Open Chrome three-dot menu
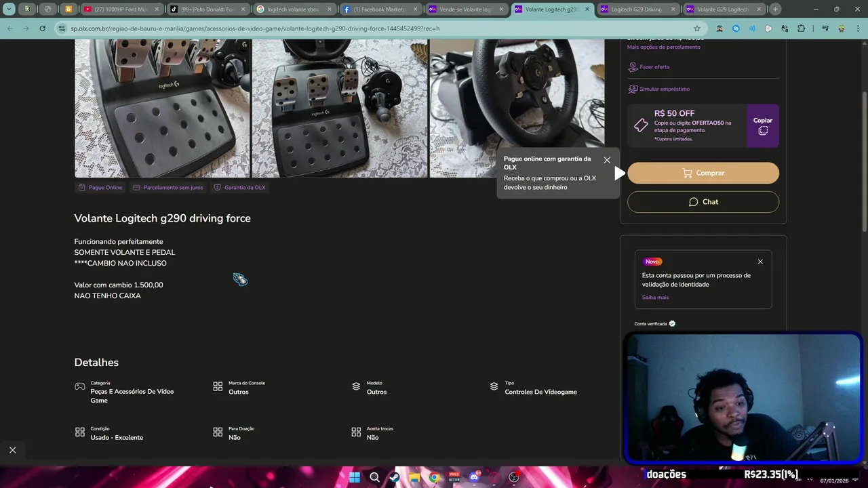The width and height of the screenshot is (868, 488). tap(858, 28)
